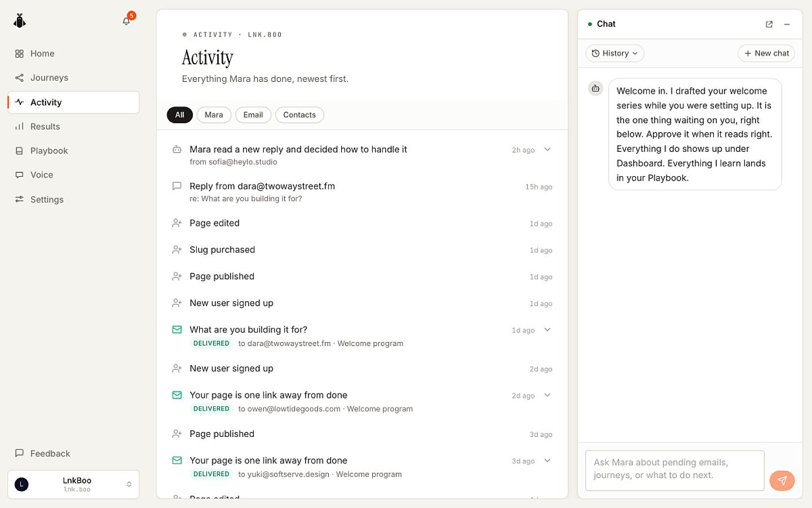
Task: Open the History dropdown in Chat
Action: [615, 53]
